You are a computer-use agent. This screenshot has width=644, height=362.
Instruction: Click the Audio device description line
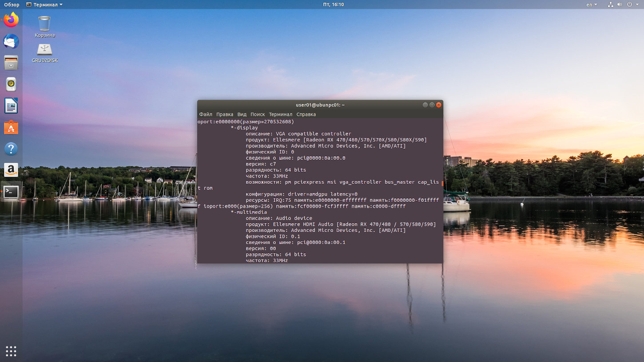pos(279,218)
